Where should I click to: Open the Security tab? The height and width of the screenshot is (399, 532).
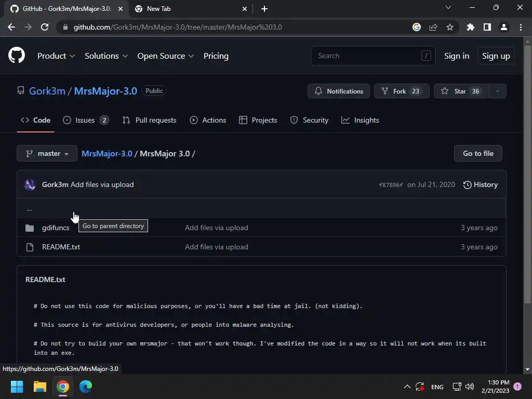[309, 120]
